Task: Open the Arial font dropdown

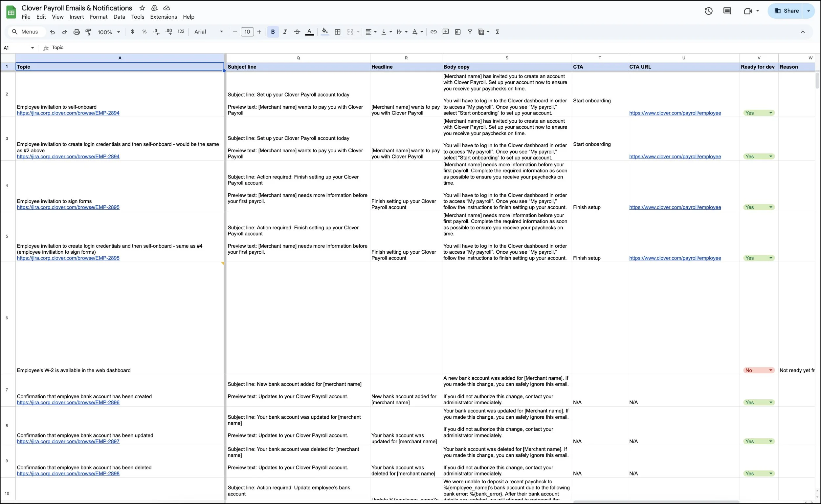Action: 209,32
